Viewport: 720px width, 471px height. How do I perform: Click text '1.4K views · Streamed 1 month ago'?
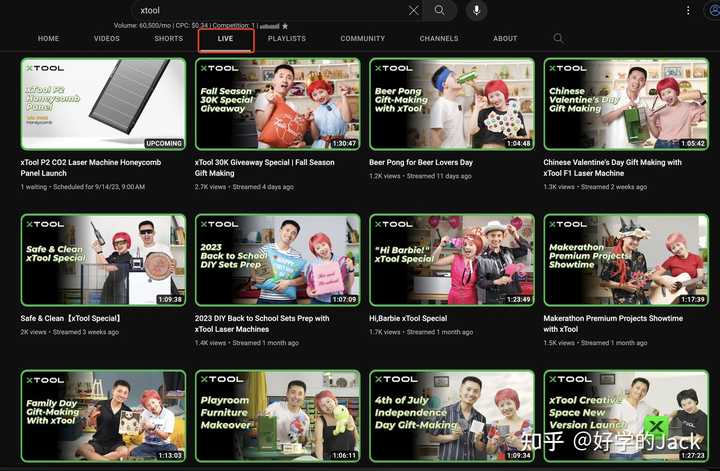coord(247,343)
